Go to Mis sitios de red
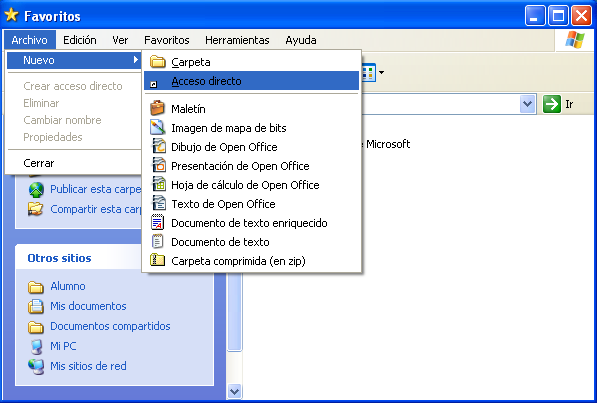Viewport: 597px width, 403px height. point(88,366)
